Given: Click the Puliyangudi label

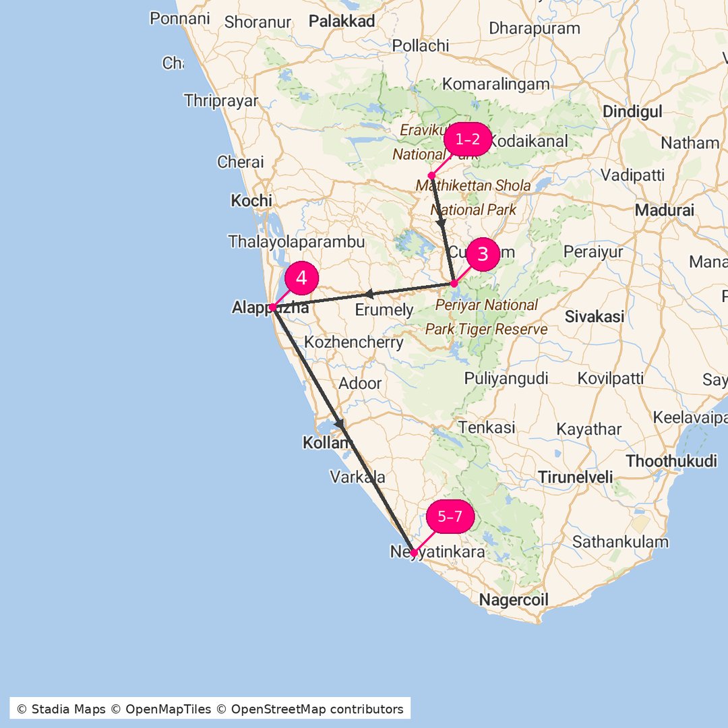Looking at the screenshot, I should click(506, 378).
